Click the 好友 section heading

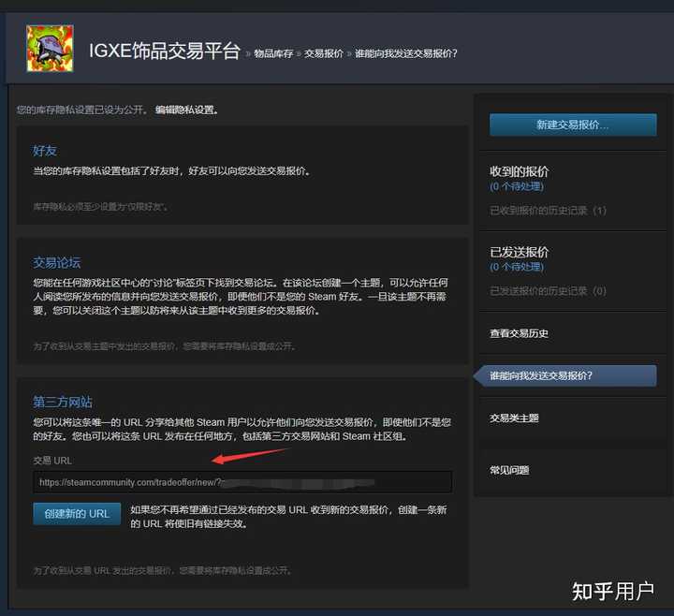pos(45,151)
